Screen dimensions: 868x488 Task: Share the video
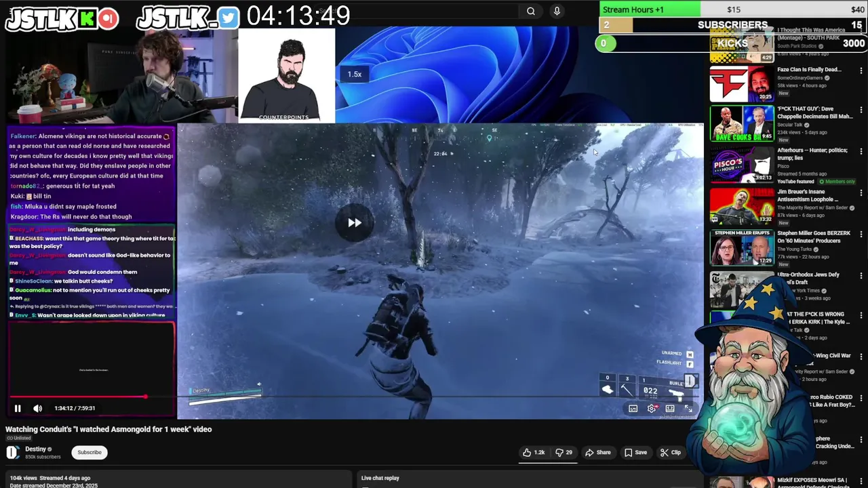coord(598,452)
